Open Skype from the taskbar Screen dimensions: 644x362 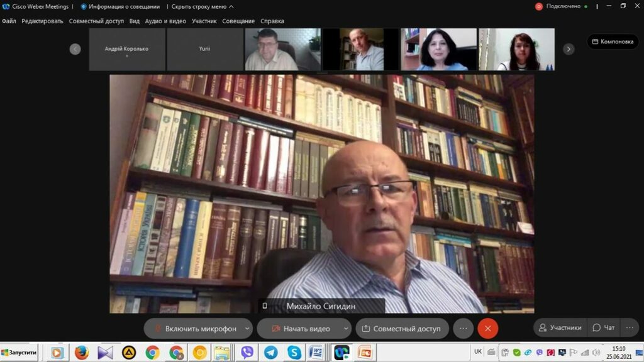294,353
